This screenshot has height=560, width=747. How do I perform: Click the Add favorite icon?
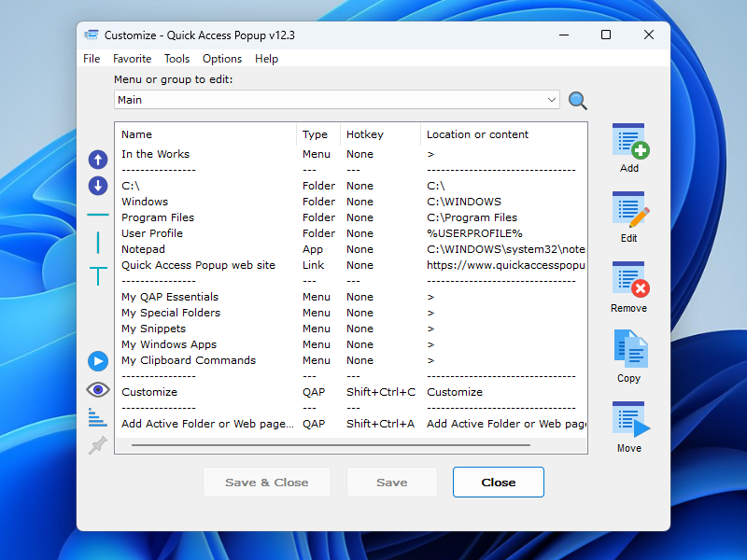pos(629,141)
